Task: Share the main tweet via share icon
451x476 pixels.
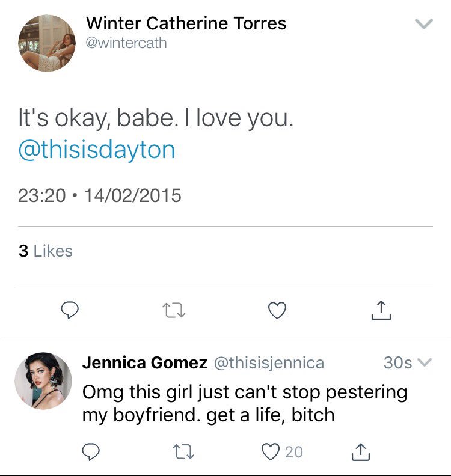Action: point(380,310)
